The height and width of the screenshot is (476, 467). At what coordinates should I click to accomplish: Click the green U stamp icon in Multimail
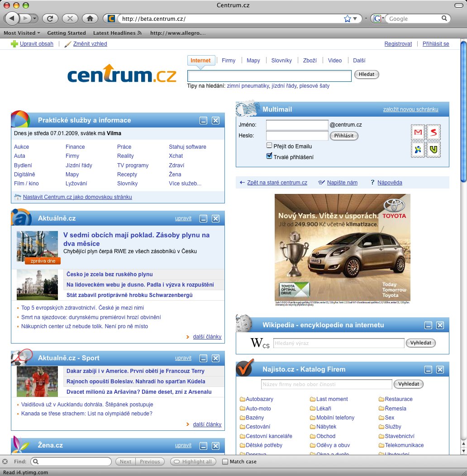tap(433, 150)
